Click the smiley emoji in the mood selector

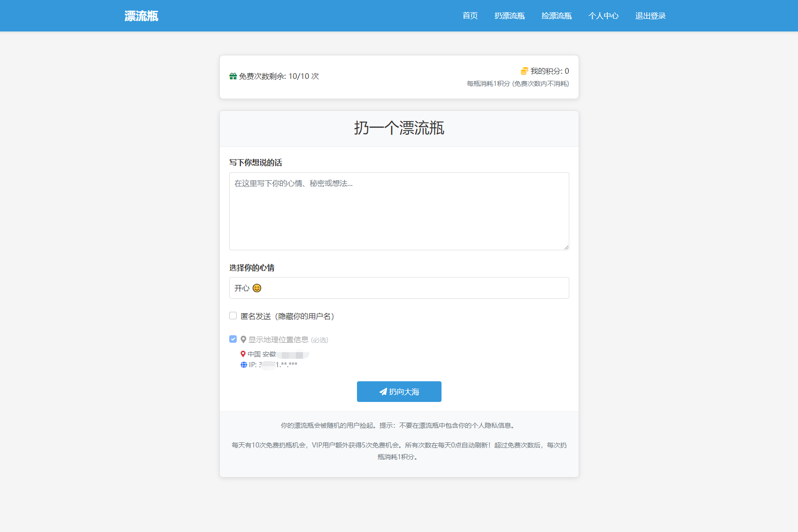coord(256,288)
